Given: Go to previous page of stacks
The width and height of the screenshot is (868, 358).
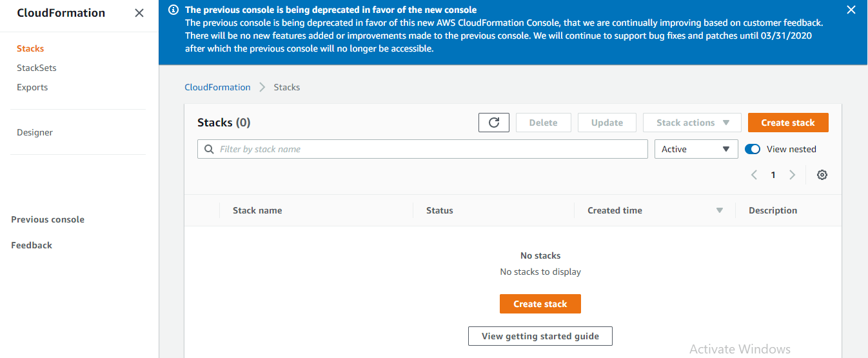Looking at the screenshot, I should tap(754, 175).
